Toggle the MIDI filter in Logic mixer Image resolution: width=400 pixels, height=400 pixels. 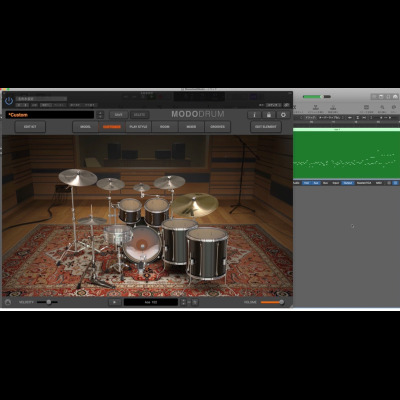pos(379,183)
